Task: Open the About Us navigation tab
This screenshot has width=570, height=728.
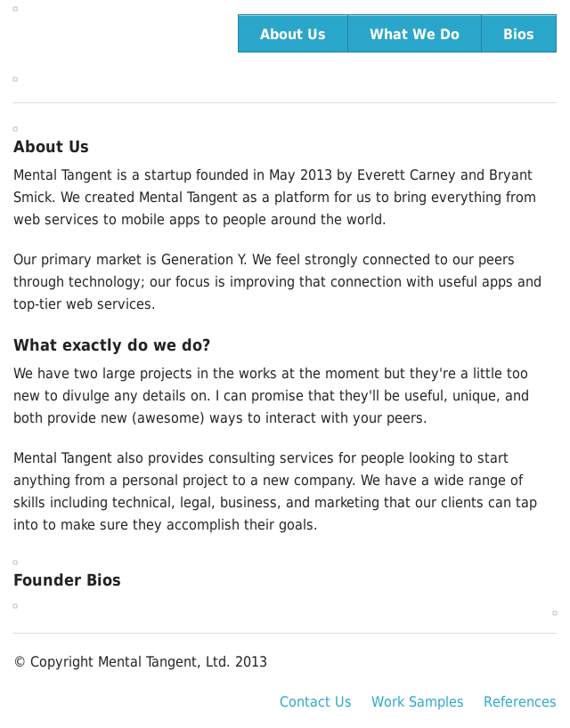Action: (x=292, y=34)
